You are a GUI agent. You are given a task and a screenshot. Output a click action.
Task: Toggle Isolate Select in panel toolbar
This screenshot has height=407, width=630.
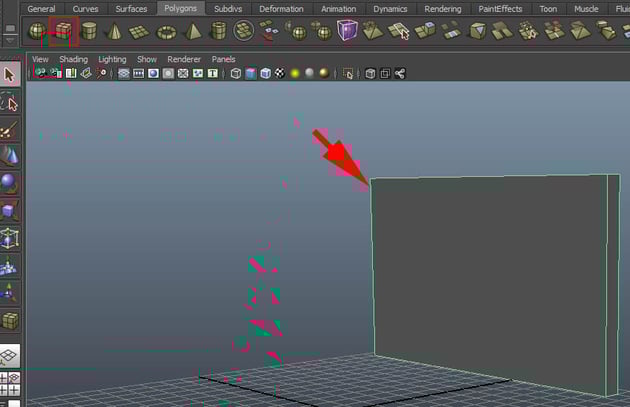pos(348,74)
